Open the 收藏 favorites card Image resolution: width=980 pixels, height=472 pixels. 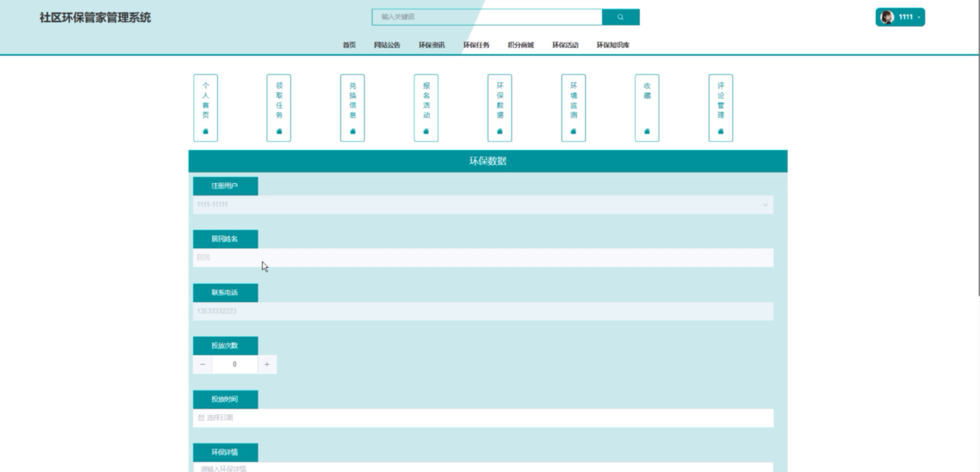(x=646, y=108)
